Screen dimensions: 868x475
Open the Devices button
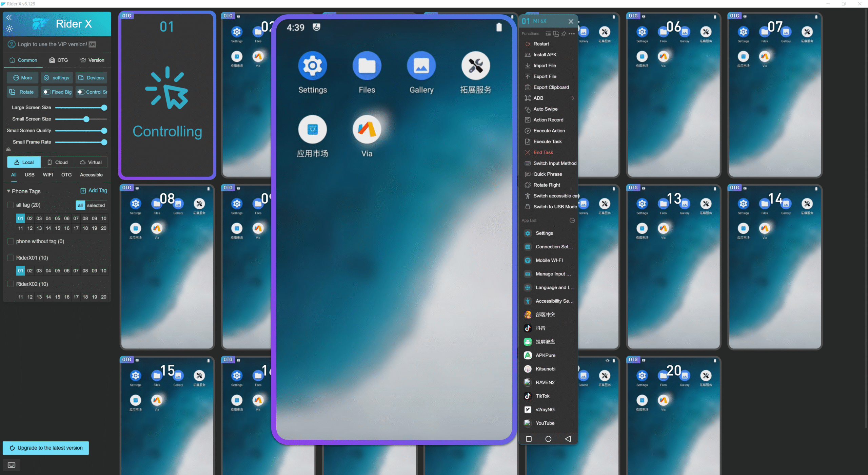tap(91, 78)
